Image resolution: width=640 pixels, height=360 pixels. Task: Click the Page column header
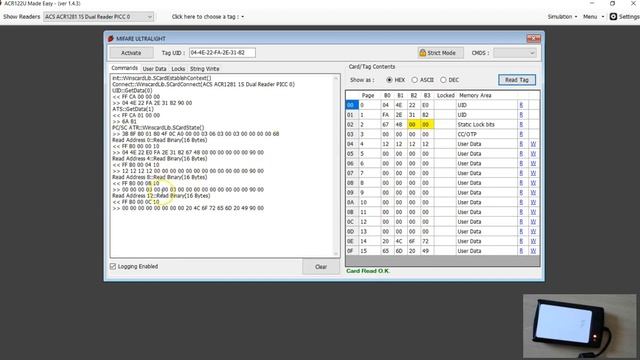(x=368, y=96)
